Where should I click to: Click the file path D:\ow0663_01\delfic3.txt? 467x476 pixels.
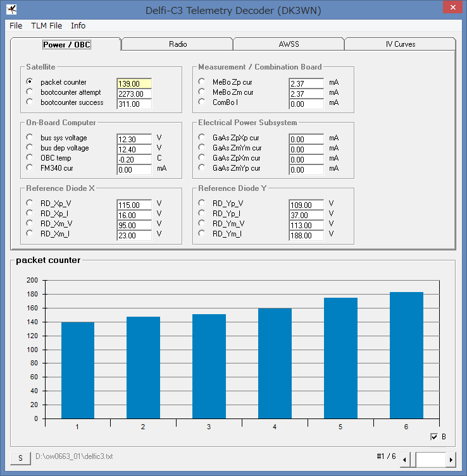pos(74,456)
